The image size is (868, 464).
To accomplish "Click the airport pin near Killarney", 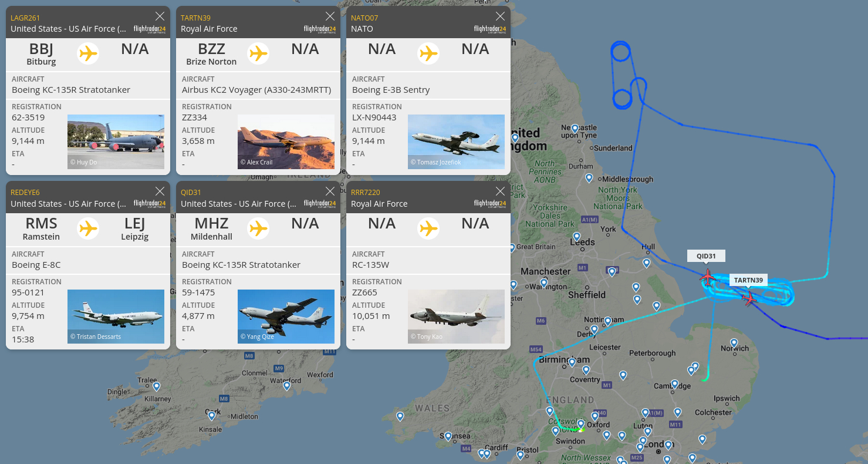I will click(x=157, y=386).
